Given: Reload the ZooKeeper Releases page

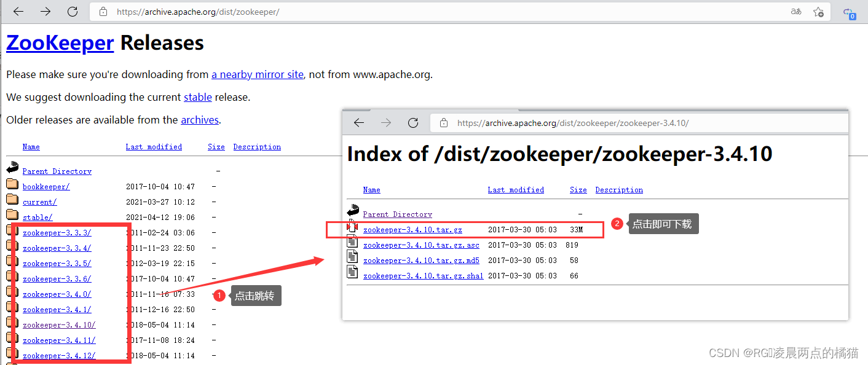Looking at the screenshot, I should pos(73,12).
